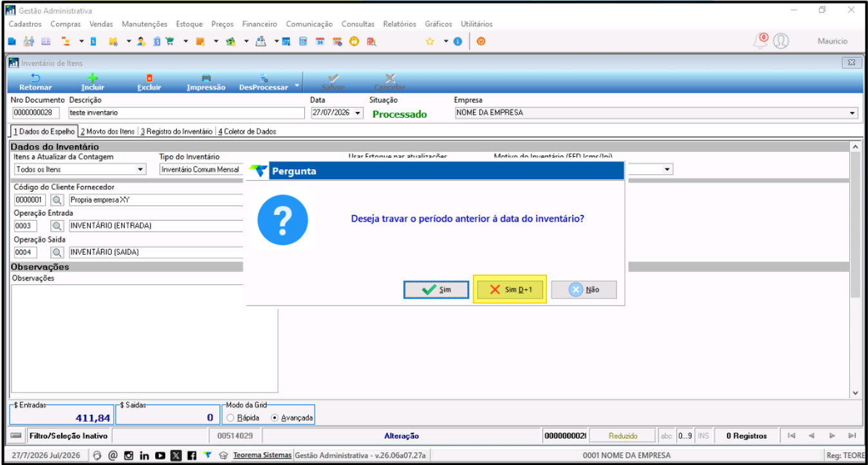The height and width of the screenshot is (465, 868).
Task: Click the Retornar toolbar button
Action: coord(35,82)
